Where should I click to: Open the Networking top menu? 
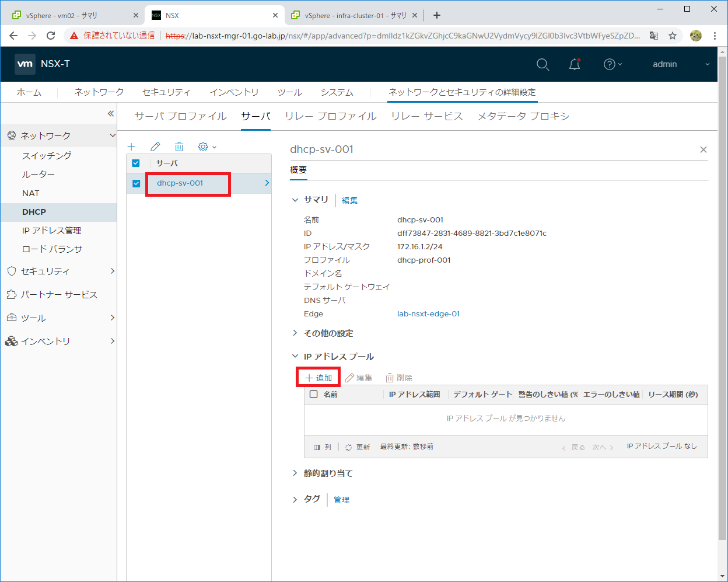tap(99, 92)
